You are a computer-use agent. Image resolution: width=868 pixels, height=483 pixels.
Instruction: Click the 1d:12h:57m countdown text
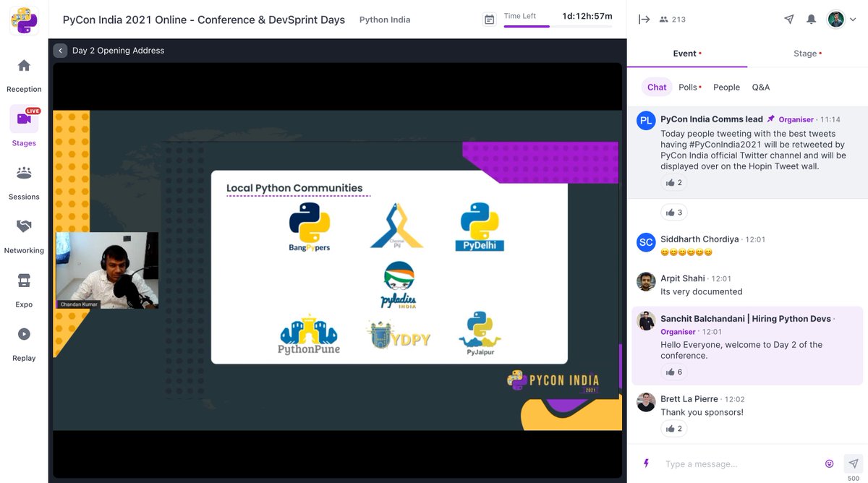click(x=587, y=16)
